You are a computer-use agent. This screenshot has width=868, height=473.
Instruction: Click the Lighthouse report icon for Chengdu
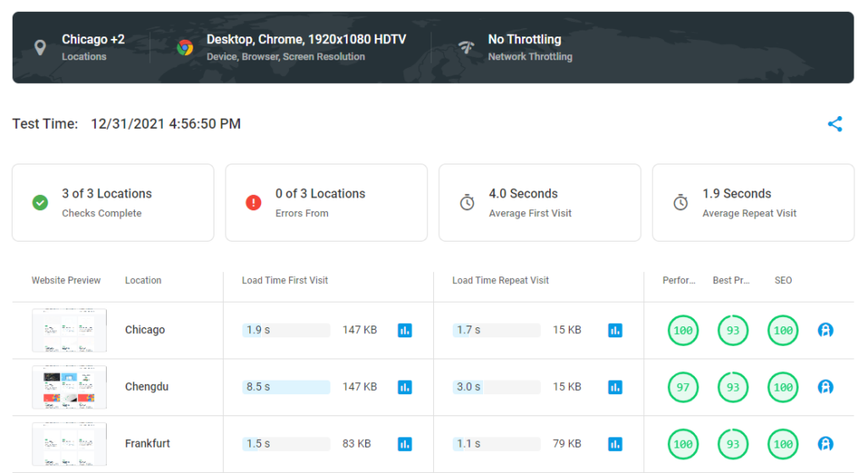tap(826, 387)
